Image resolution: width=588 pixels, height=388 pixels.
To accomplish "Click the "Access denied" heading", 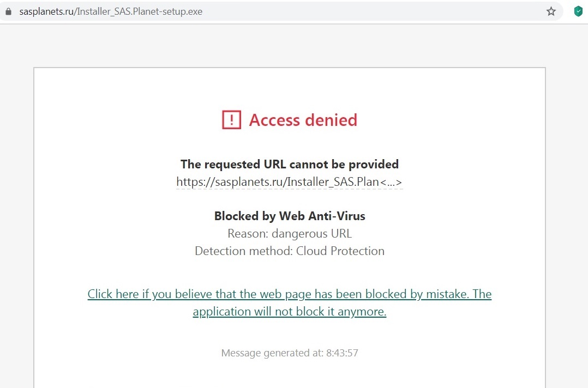I will tap(303, 120).
